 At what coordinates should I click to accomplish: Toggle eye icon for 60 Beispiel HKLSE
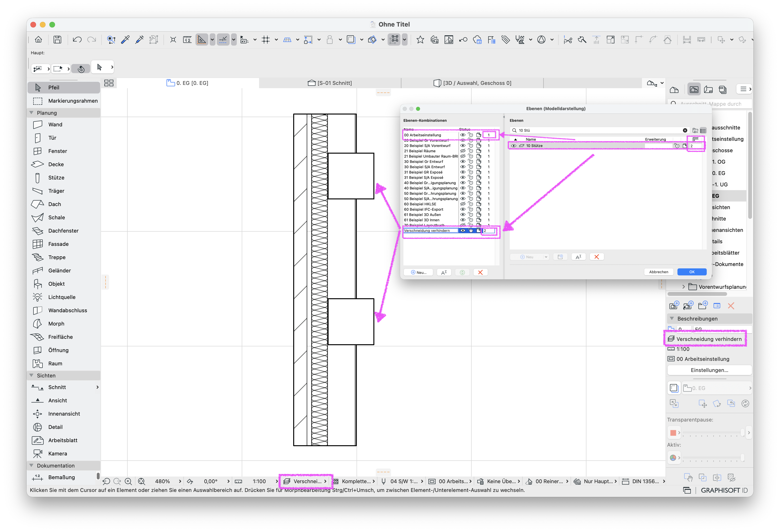463,204
